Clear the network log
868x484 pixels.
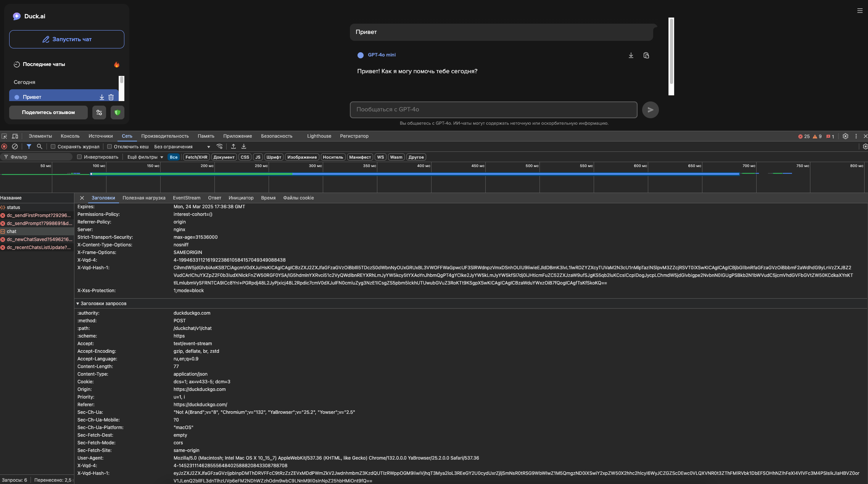[x=15, y=146]
